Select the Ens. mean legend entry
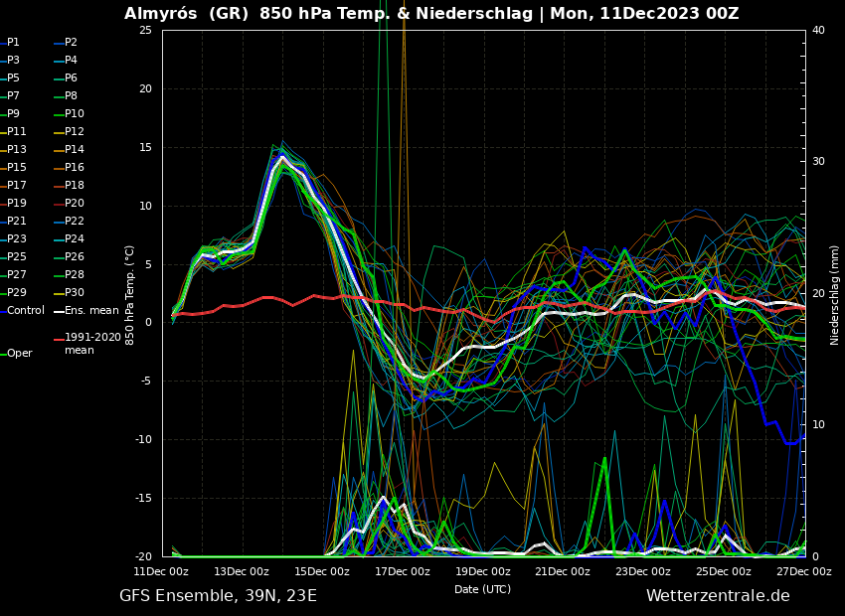 91,311
